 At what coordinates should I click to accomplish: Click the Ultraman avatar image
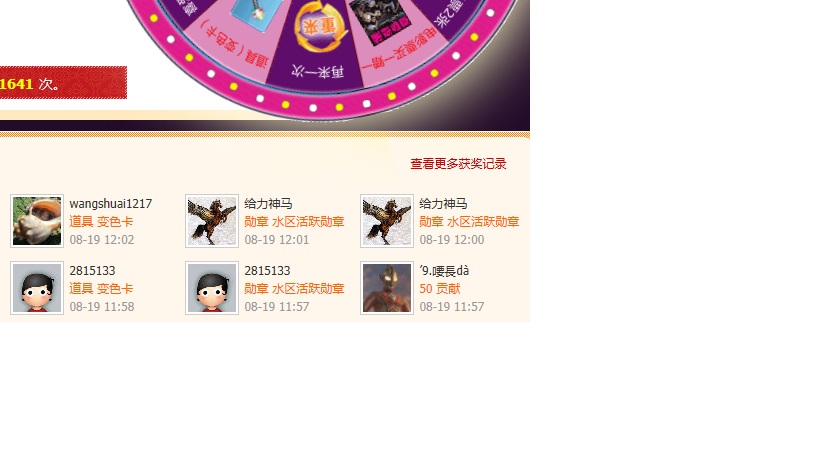coord(387,288)
